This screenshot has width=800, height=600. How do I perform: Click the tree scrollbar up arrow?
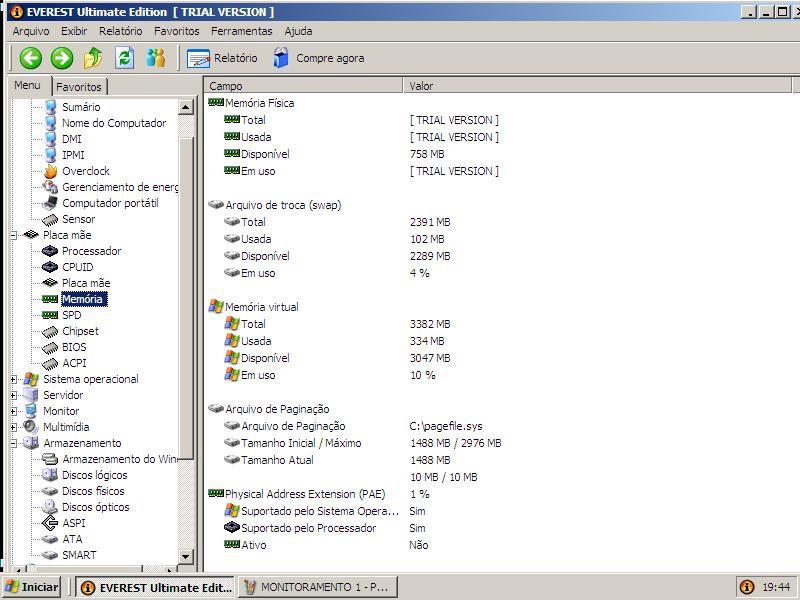[x=186, y=107]
